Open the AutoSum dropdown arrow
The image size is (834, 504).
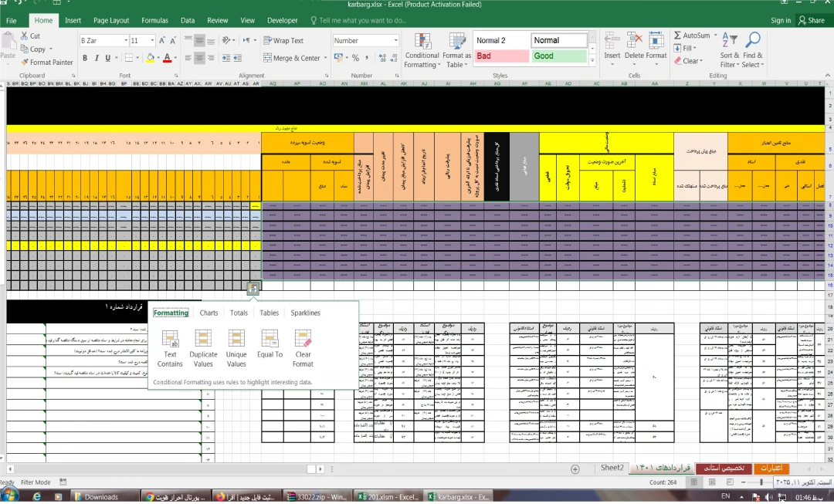click(715, 36)
